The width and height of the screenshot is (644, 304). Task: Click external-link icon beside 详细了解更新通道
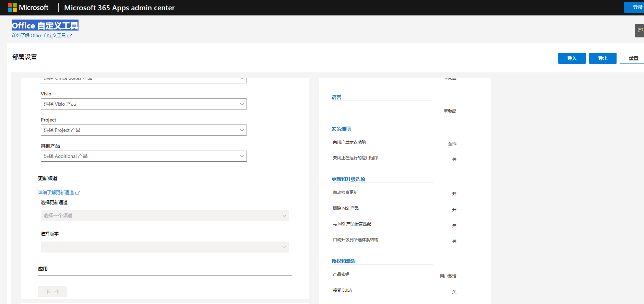coord(77,193)
